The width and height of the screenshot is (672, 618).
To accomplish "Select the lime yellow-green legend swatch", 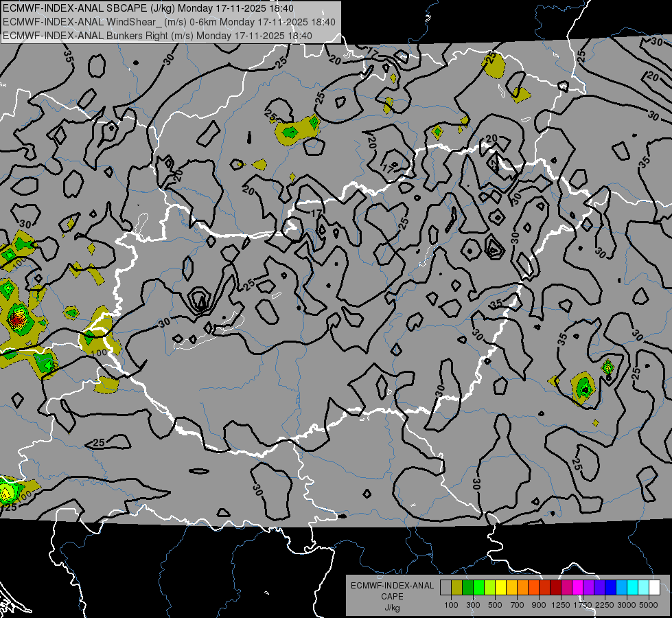I will tap(490, 587).
